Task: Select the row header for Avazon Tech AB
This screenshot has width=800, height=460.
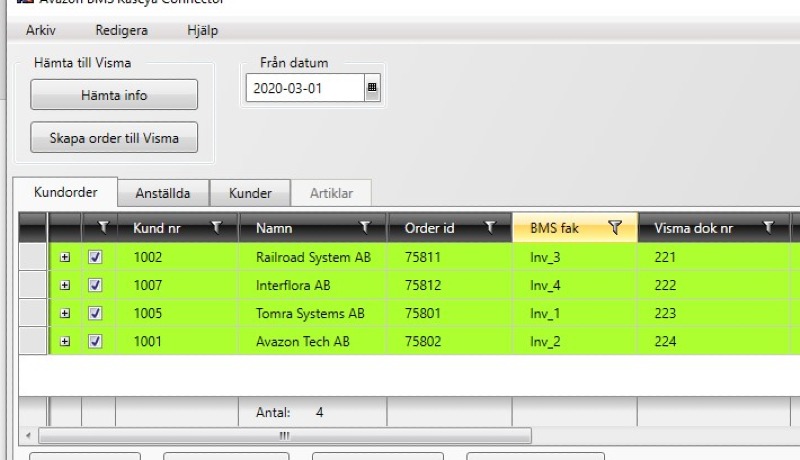Action: point(33,341)
